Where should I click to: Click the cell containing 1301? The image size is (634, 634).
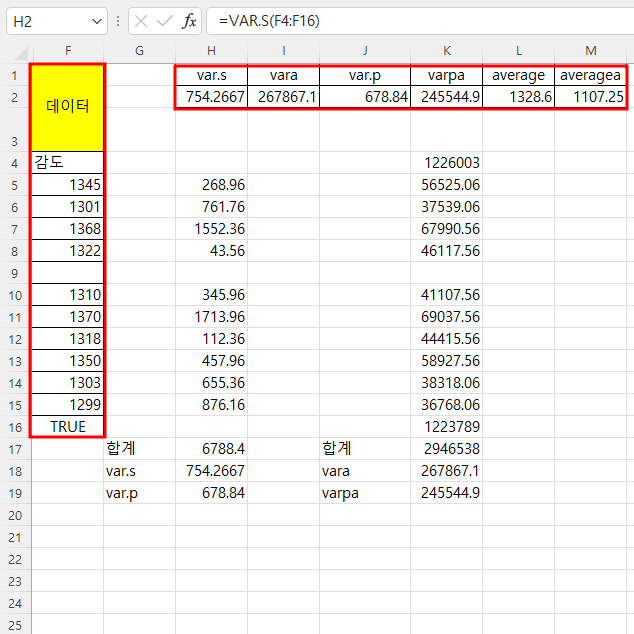pos(68,207)
